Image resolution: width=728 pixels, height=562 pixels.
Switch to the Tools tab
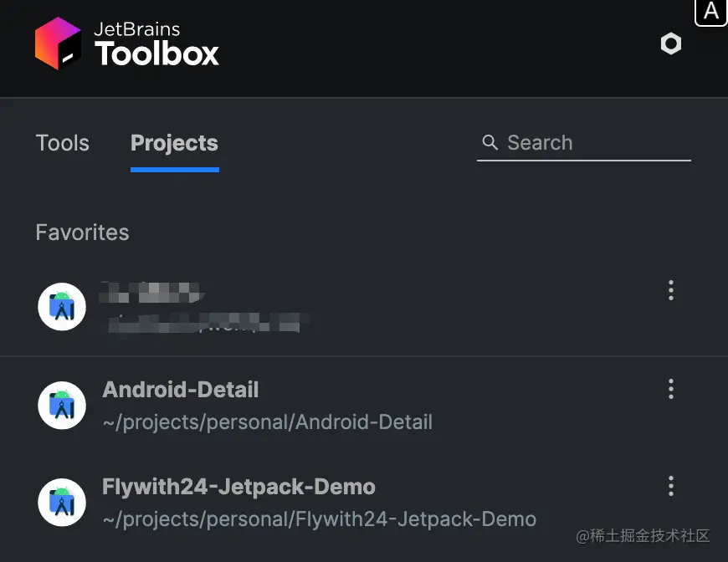(x=62, y=143)
